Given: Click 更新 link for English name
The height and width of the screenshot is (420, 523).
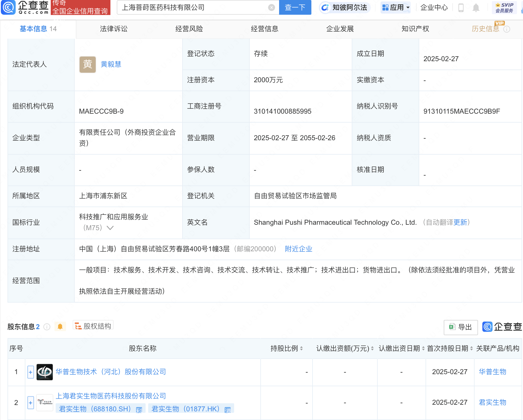Looking at the screenshot, I should [460, 222].
